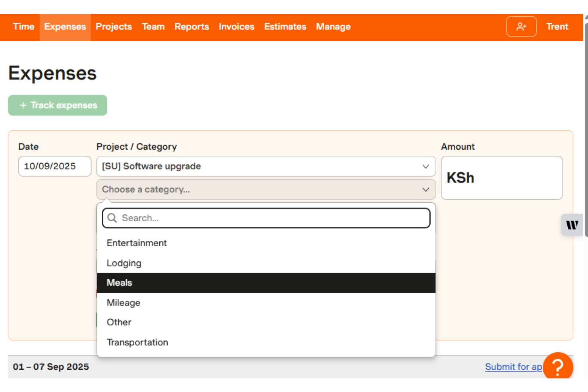
Task: Click the magnifier icon in the search box
Action: 112,218
